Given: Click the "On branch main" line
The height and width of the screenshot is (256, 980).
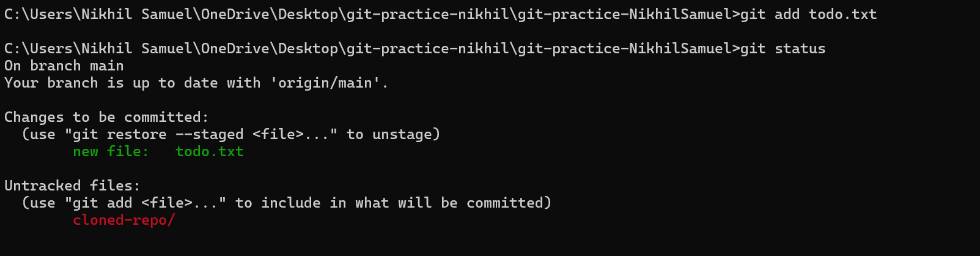Looking at the screenshot, I should [x=64, y=66].
